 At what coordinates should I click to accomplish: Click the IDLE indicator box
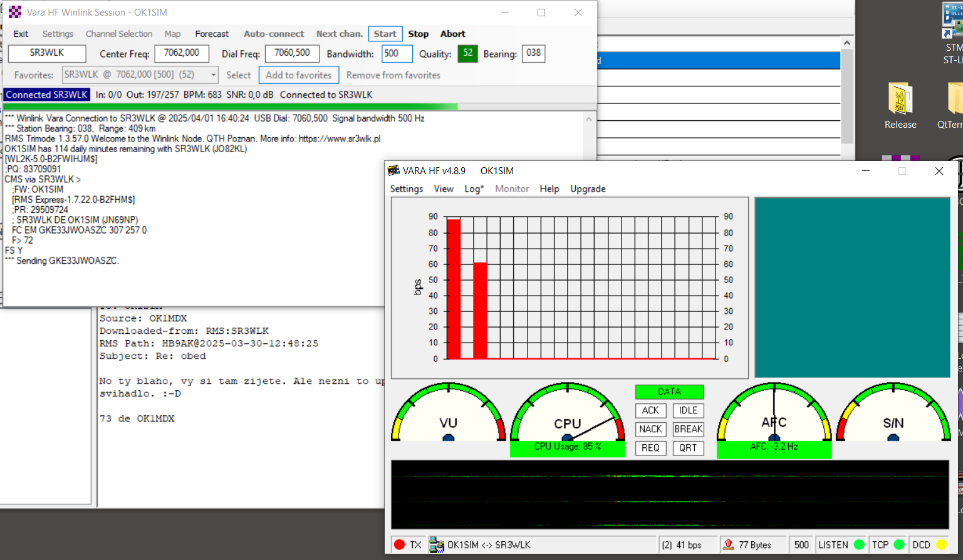tap(689, 410)
